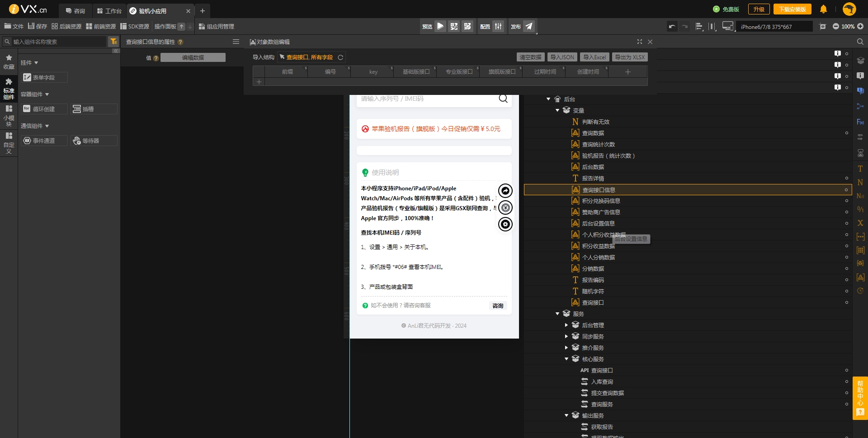Screen dimensions: 868x438
Task: Select the orange T text variable tool
Action: pyautogui.click(x=860, y=169)
